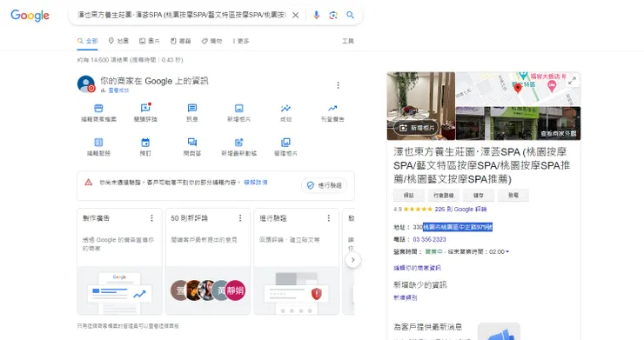Click the highlighted address text
Screen dimensions: 644x340
point(458,227)
